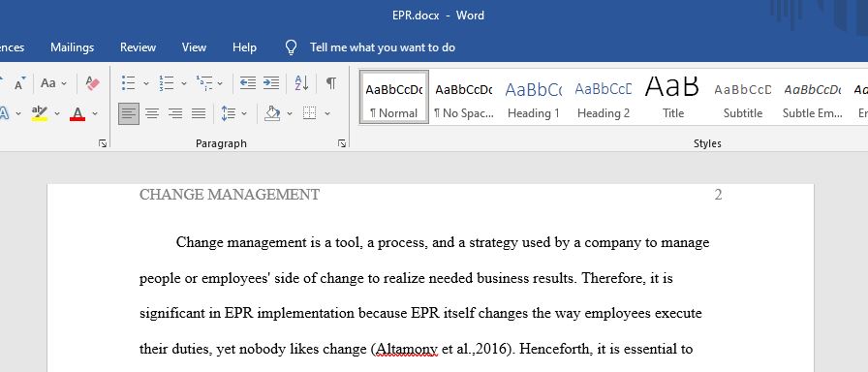Click Line and Paragraph Spacing icon

coord(228,113)
